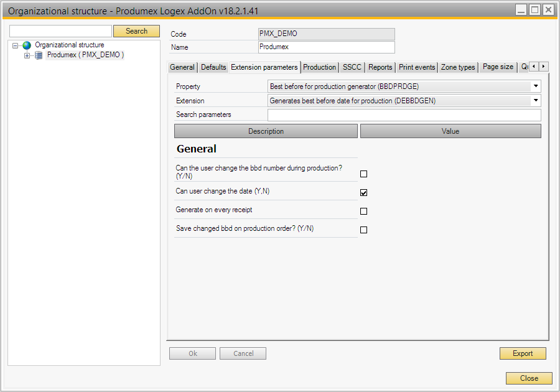
Task: Open the Extension dropdown list
Action: tap(536, 100)
